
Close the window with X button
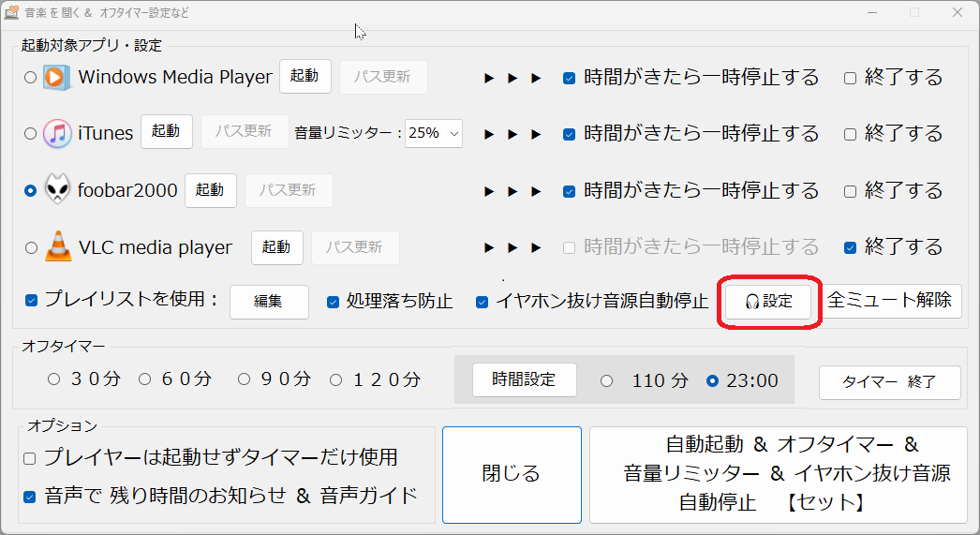point(958,12)
